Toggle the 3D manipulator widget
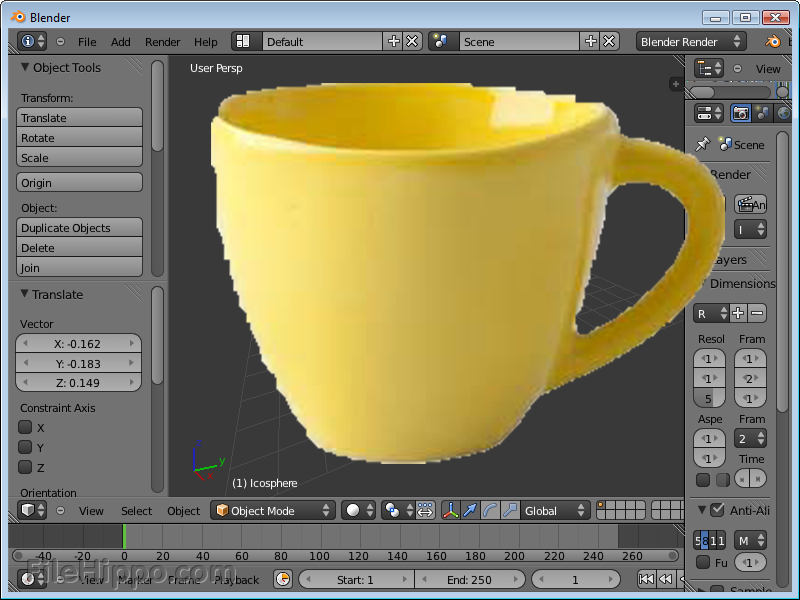Viewport: 800px width, 600px height. 451,510
